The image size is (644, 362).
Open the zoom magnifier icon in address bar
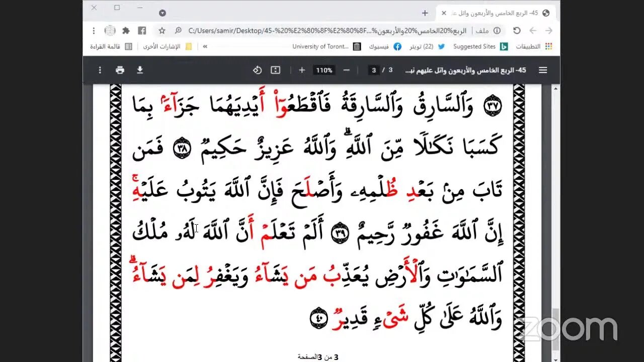pos(178,31)
